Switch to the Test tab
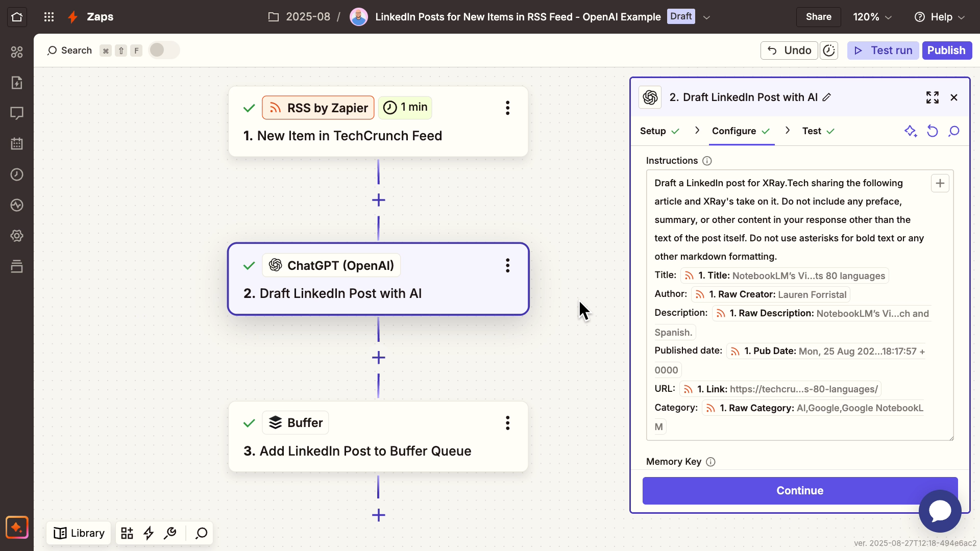The image size is (980, 551). 813,131
